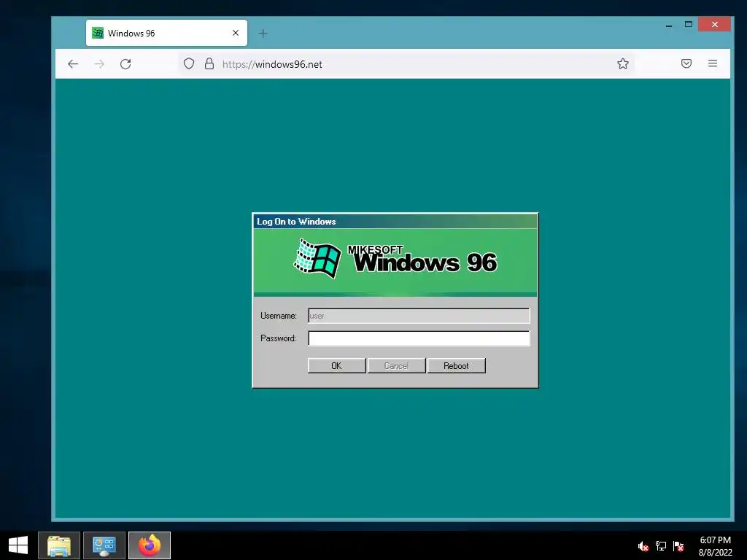
Task: Open the Save to Pocket icon
Action: pos(686,64)
